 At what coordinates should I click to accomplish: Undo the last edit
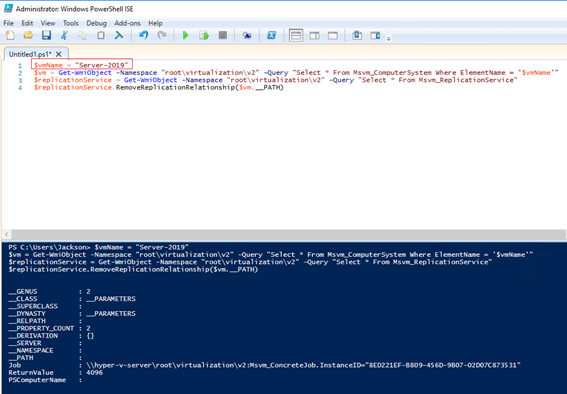click(144, 35)
